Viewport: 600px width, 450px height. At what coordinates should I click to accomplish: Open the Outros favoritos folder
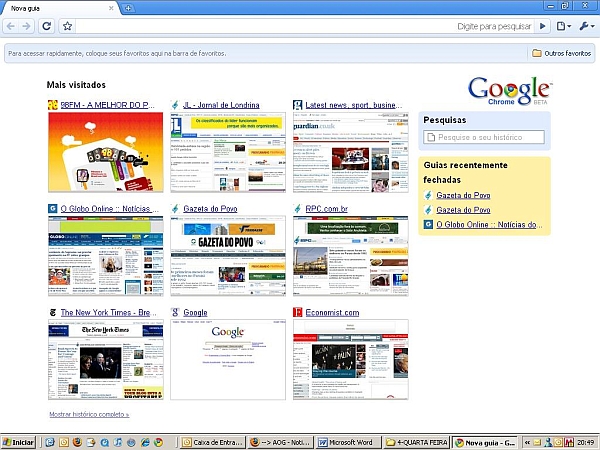click(561, 53)
